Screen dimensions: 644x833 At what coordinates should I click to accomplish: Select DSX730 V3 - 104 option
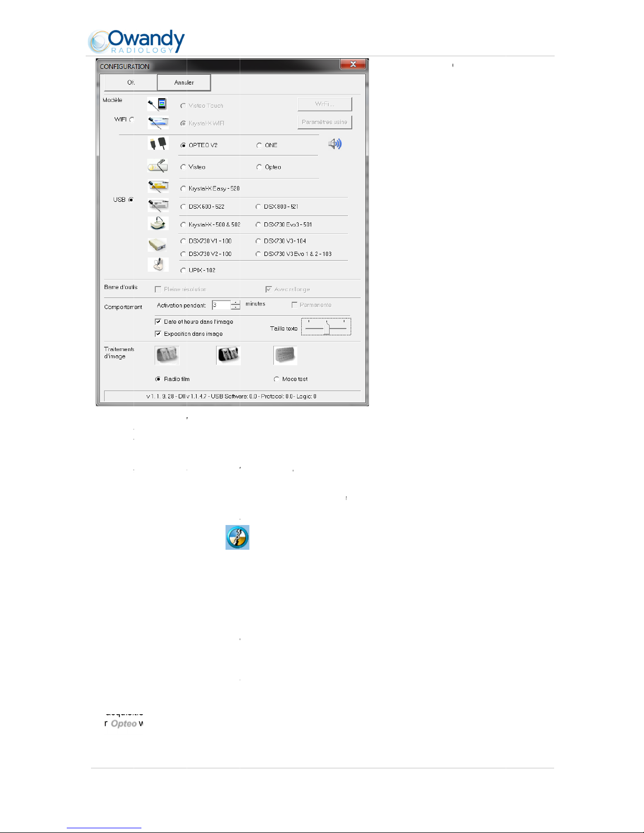pos(281,241)
